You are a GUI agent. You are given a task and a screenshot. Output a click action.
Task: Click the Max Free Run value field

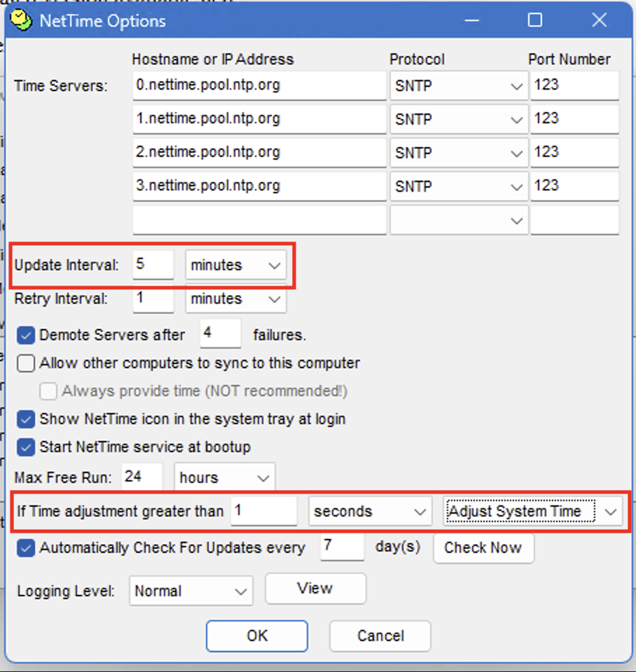tap(142, 477)
